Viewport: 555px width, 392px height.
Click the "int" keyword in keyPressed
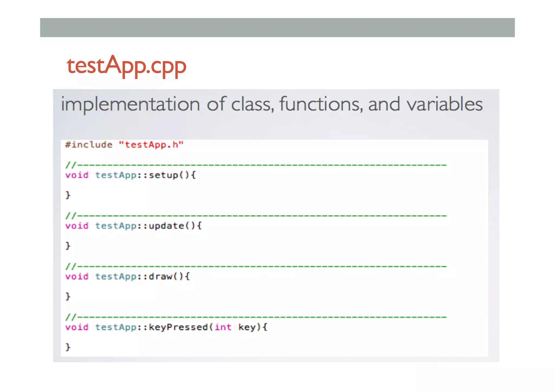click(223, 327)
